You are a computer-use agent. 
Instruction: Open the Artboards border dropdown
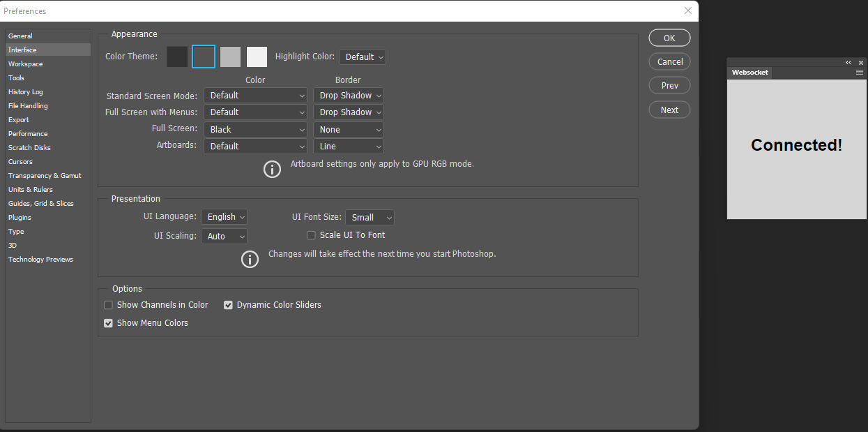tap(348, 146)
